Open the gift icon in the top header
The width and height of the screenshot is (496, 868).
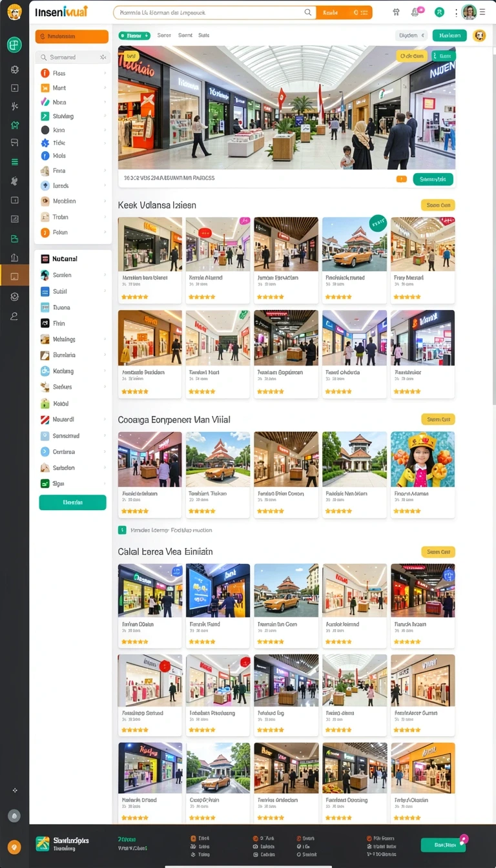tap(397, 12)
